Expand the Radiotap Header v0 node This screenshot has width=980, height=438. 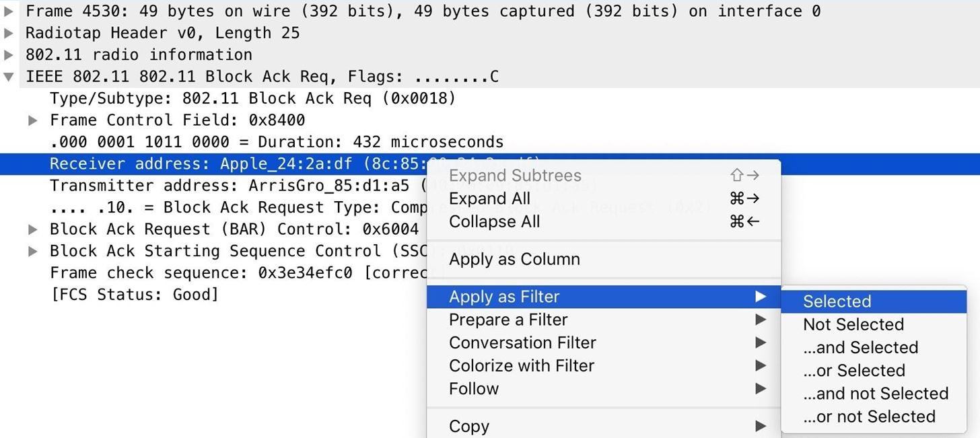coord(9,33)
